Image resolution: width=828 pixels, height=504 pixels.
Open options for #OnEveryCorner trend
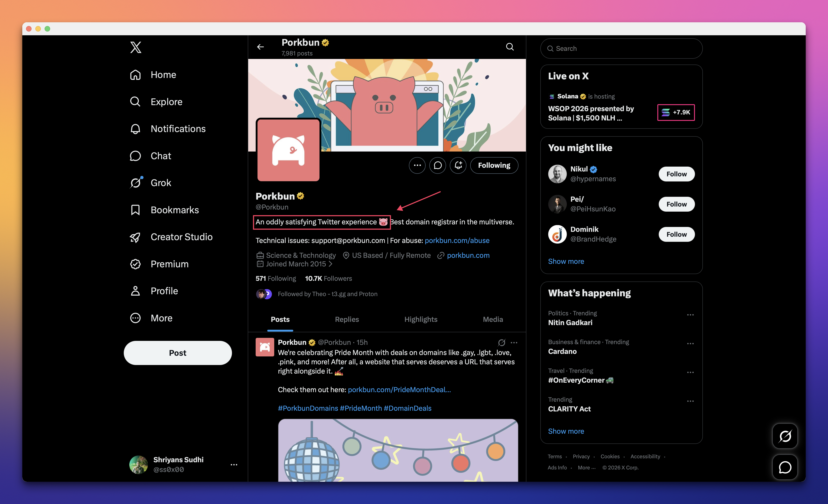(x=690, y=372)
